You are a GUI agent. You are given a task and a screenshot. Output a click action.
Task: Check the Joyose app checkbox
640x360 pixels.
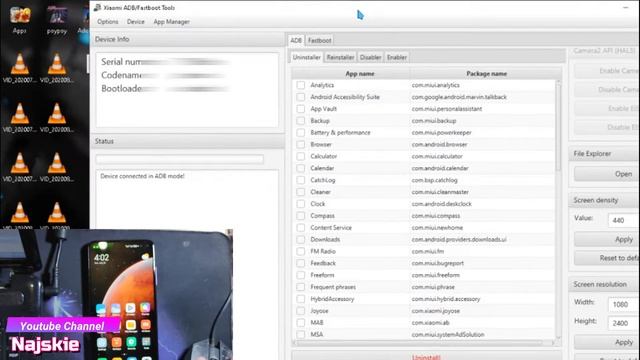tap(301, 310)
